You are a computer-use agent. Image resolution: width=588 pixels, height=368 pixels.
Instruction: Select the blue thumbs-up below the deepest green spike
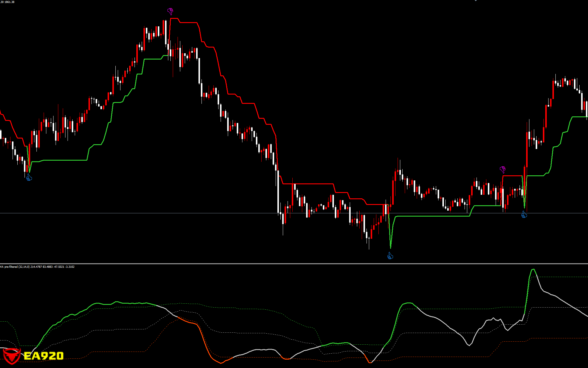pyautogui.click(x=390, y=256)
